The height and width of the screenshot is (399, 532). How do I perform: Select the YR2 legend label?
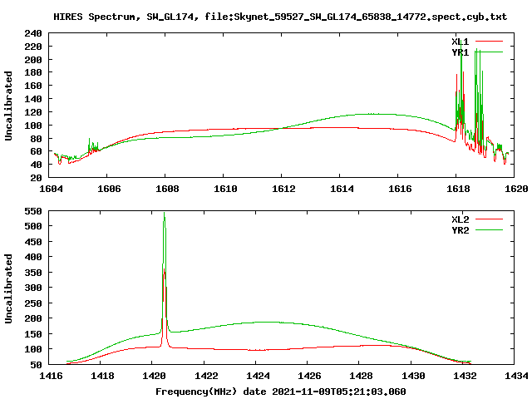(460, 230)
